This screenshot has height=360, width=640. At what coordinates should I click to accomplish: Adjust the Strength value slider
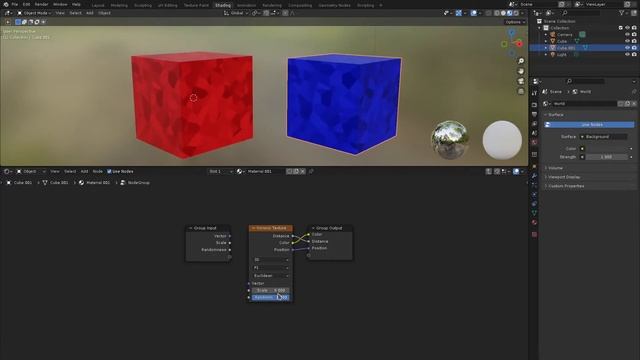[606, 157]
